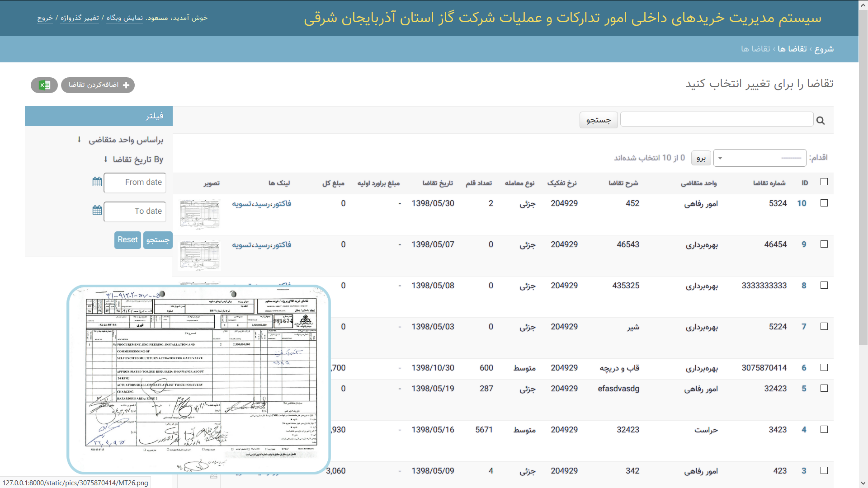Click sort arrow beside By تاریخ تقاضا

point(106,160)
